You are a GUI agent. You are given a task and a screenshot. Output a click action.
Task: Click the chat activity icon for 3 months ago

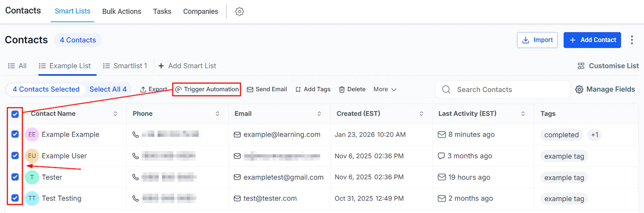(441, 156)
